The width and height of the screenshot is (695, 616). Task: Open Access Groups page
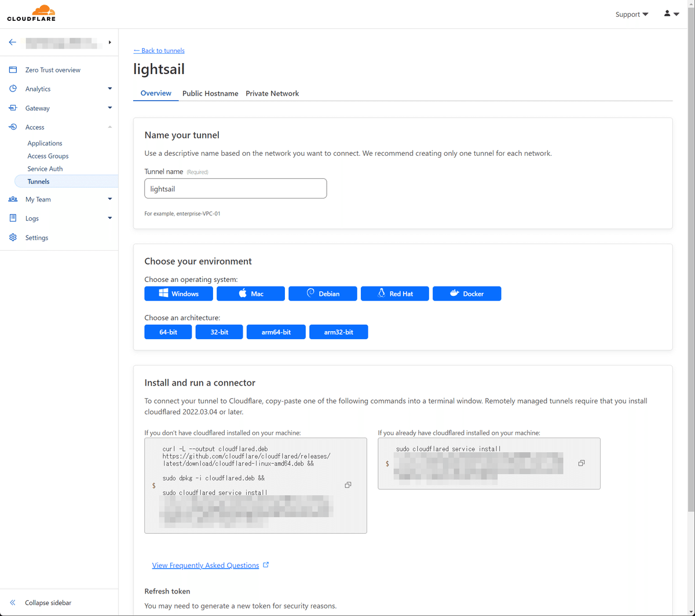tap(48, 156)
